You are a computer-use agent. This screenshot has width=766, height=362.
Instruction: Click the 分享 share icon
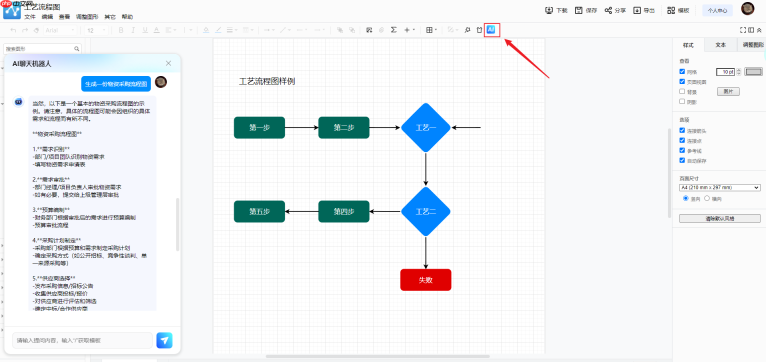[x=608, y=10]
